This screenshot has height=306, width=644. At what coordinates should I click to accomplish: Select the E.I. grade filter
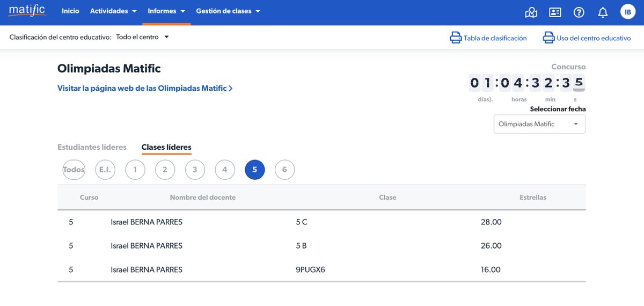[x=104, y=170]
